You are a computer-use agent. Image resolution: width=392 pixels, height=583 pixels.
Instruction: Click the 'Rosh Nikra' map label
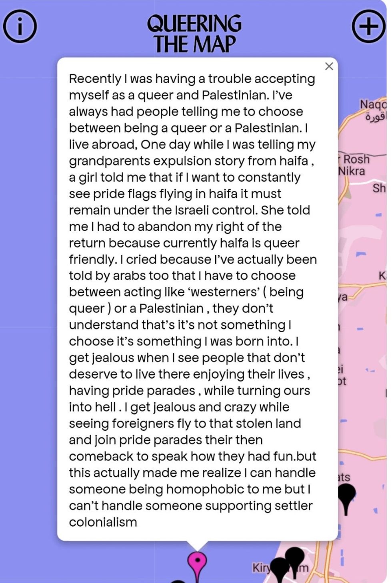(354, 165)
